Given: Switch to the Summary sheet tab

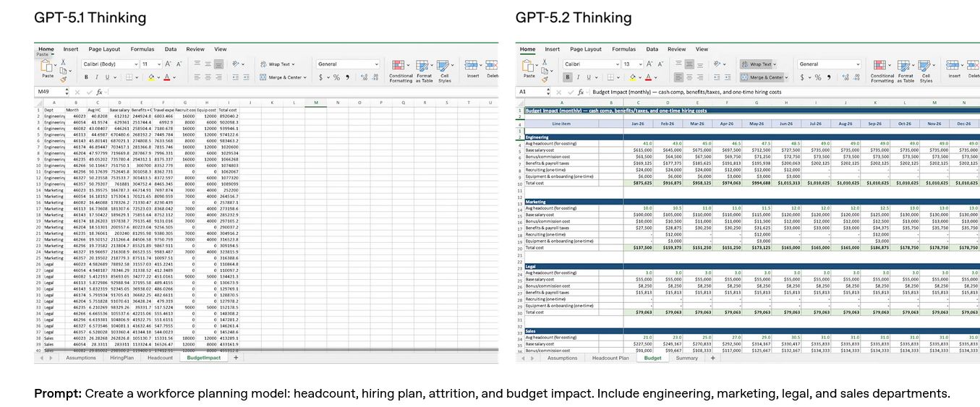Looking at the screenshot, I should (686, 358).
